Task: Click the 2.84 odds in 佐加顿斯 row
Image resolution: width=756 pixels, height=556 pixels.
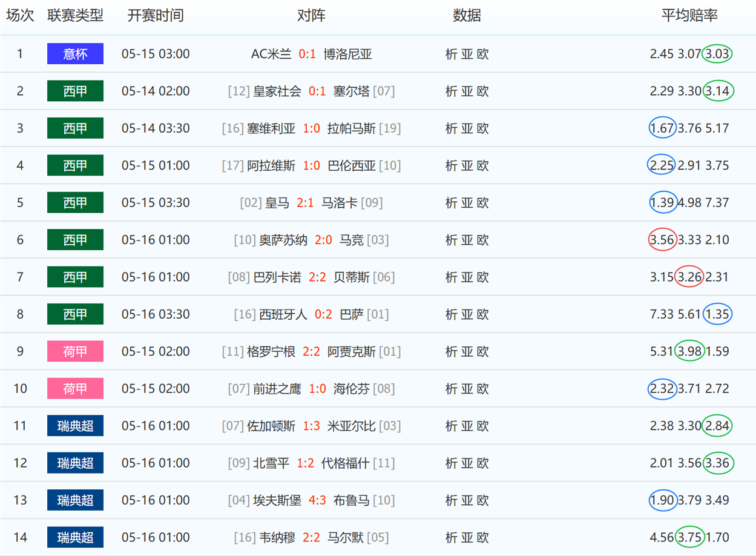Action: coord(717,426)
